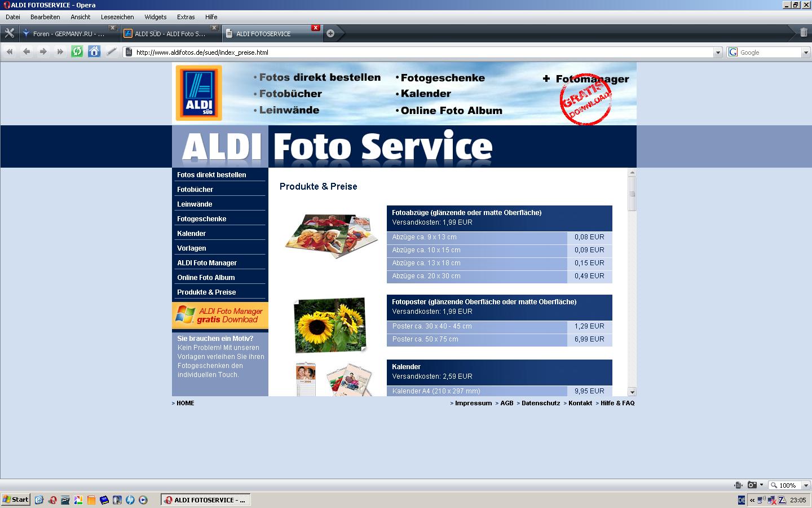The width and height of the screenshot is (812, 508).
Task: Expand the Google search engine dropdown
Action: (806, 52)
